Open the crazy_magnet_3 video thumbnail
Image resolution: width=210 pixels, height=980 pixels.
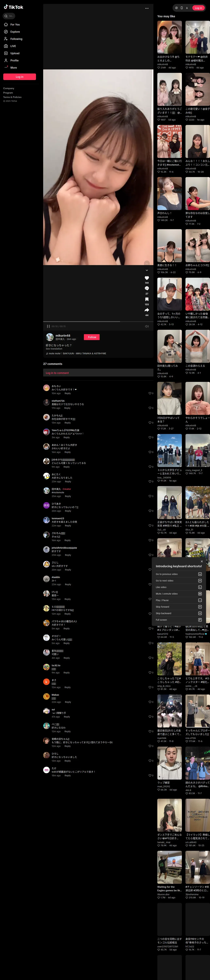198,450
